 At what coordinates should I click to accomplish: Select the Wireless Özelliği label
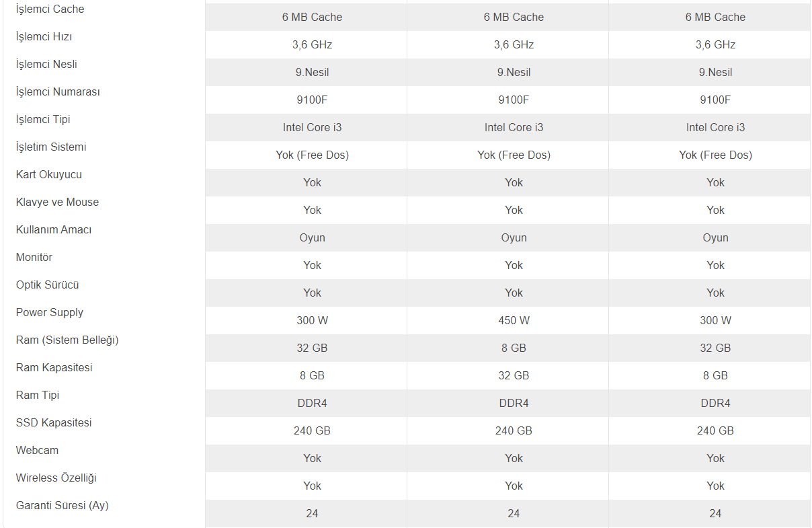[56, 478]
